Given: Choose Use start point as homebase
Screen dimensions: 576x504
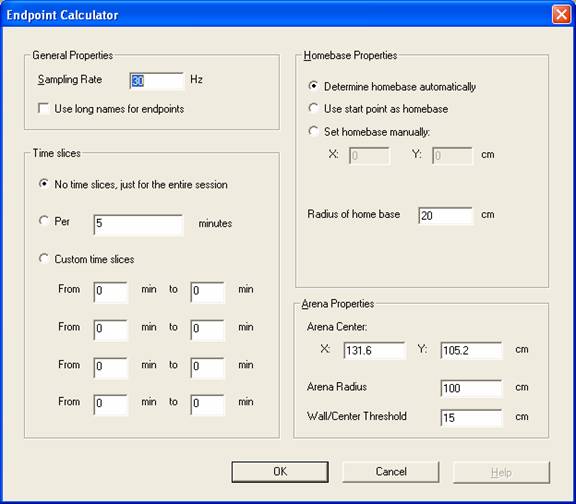Looking at the screenshot, I should coord(313,108).
